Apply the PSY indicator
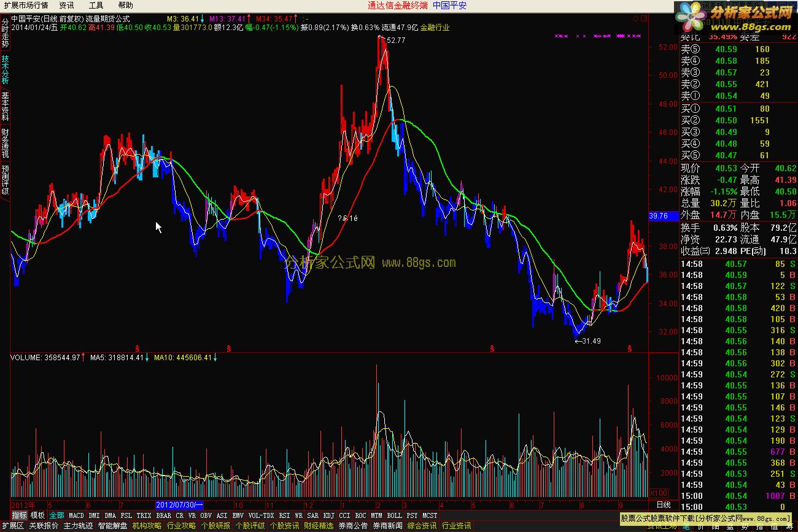The height and width of the screenshot is (532, 798). click(412, 515)
